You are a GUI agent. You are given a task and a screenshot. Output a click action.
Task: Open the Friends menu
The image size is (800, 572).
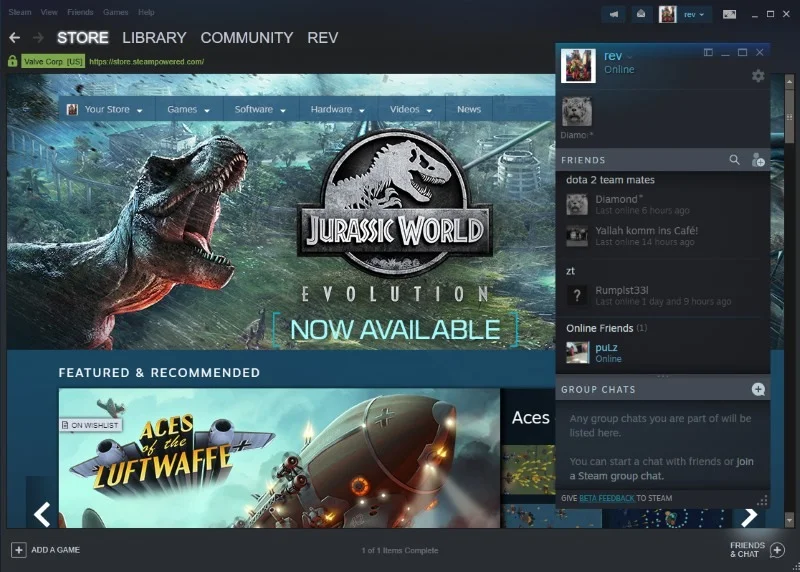click(80, 12)
